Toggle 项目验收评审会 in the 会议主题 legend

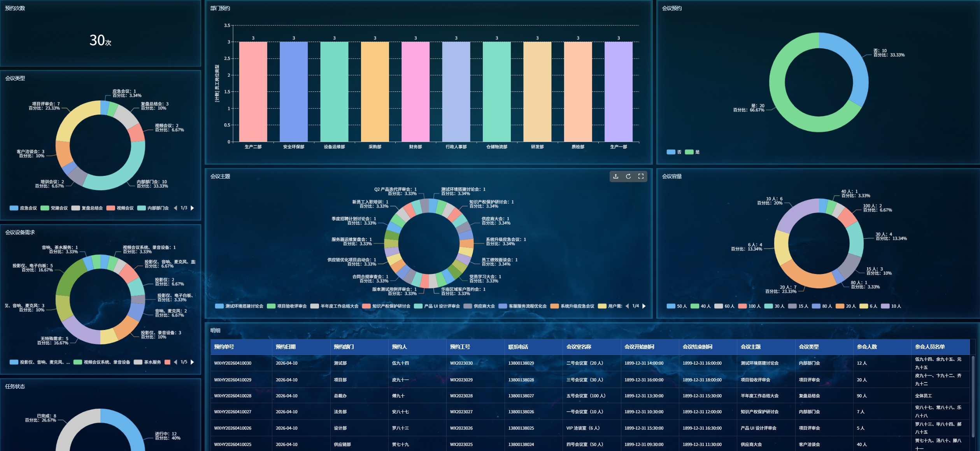click(x=287, y=306)
